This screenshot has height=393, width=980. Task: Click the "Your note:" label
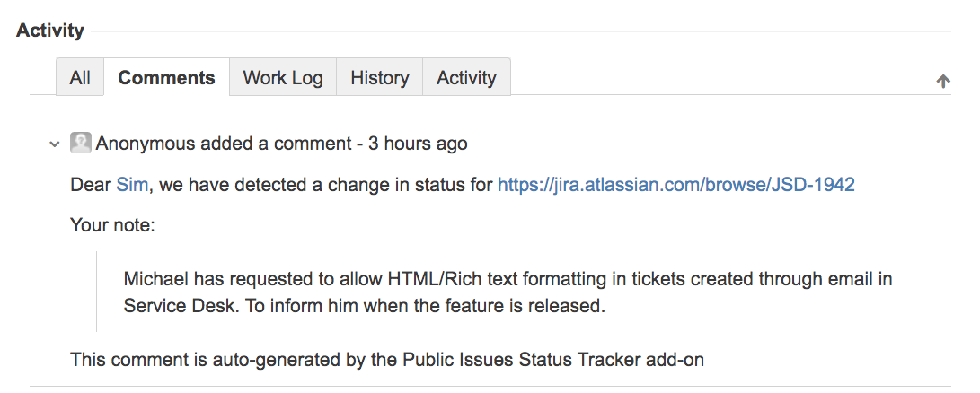[112, 225]
